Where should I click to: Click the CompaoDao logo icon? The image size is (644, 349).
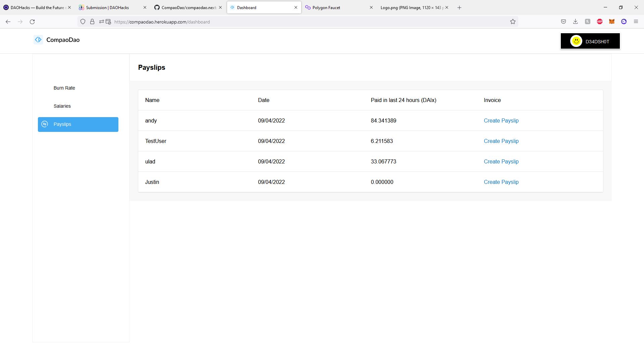[38, 40]
